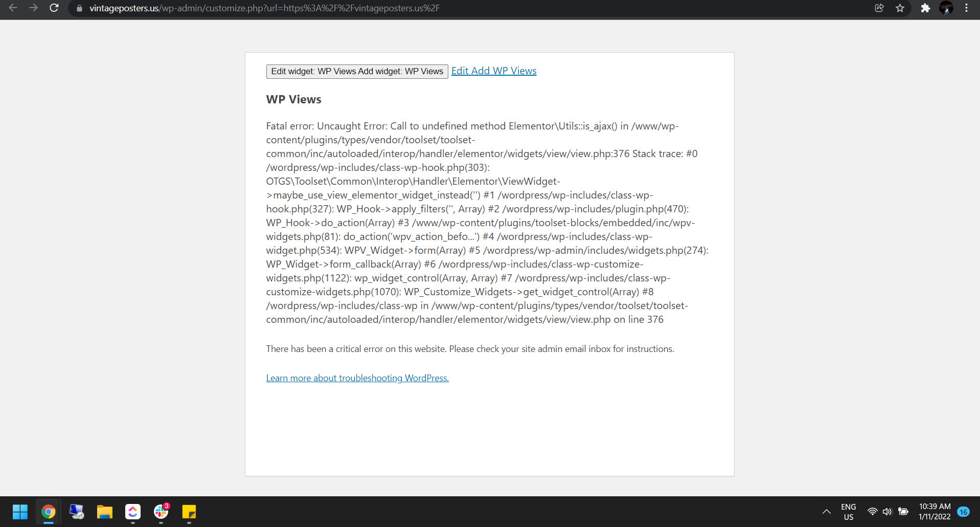Expand the system tray hidden icons chevron
This screenshot has height=527, width=980.
coord(826,512)
